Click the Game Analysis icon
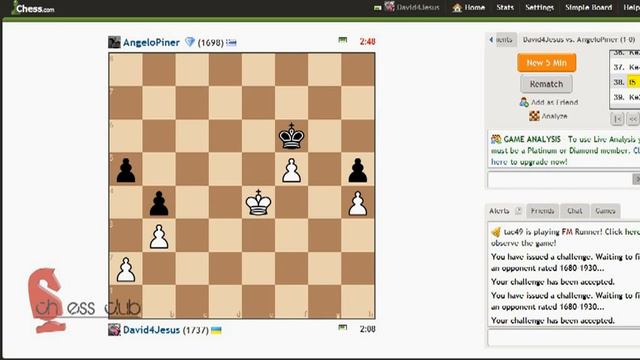This screenshot has height=360, width=640. (x=496, y=140)
